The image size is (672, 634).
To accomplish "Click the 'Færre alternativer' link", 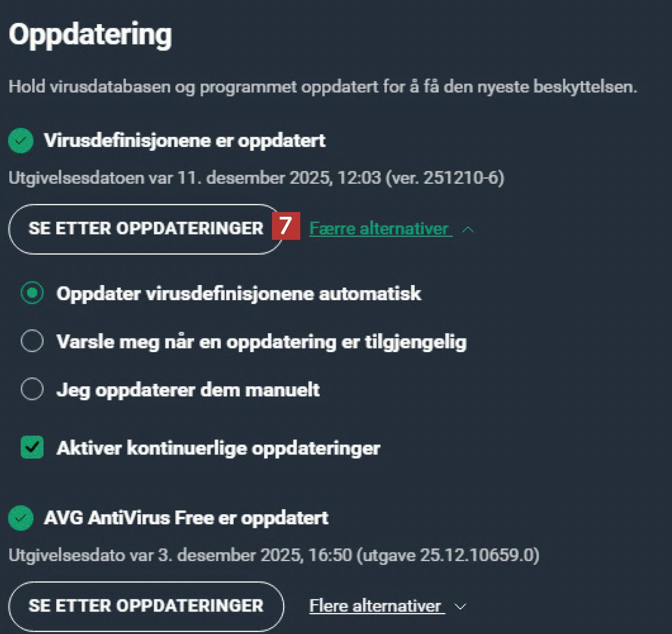I will click(x=379, y=229).
